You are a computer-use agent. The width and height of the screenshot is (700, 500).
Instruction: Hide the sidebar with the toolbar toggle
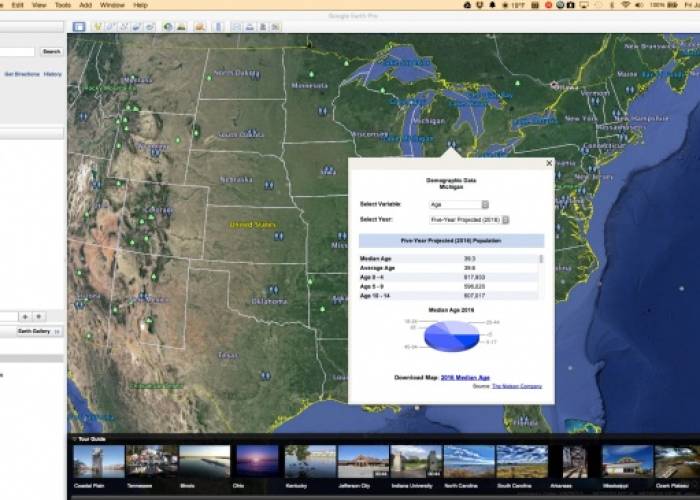(79, 27)
